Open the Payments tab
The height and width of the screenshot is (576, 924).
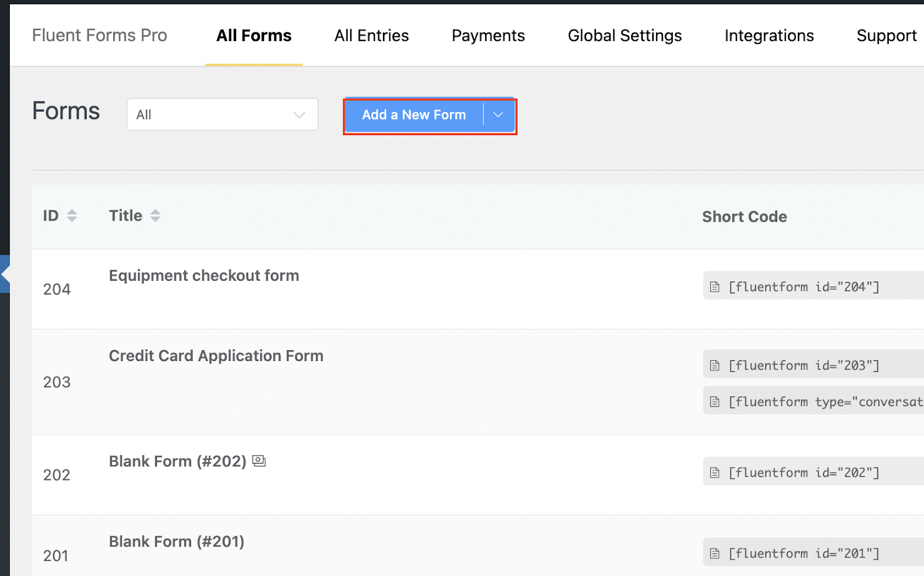coord(488,36)
